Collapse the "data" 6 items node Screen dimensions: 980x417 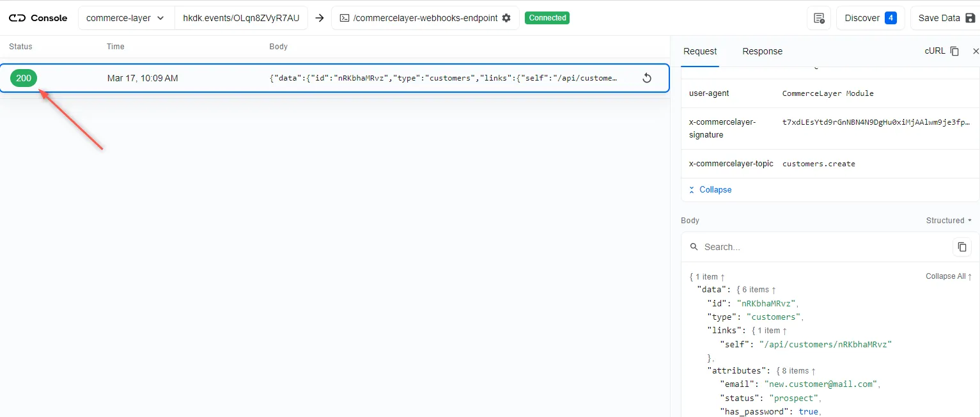[x=756, y=290]
